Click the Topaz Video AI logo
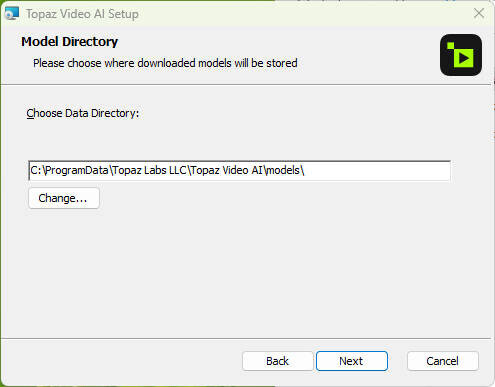 click(461, 55)
